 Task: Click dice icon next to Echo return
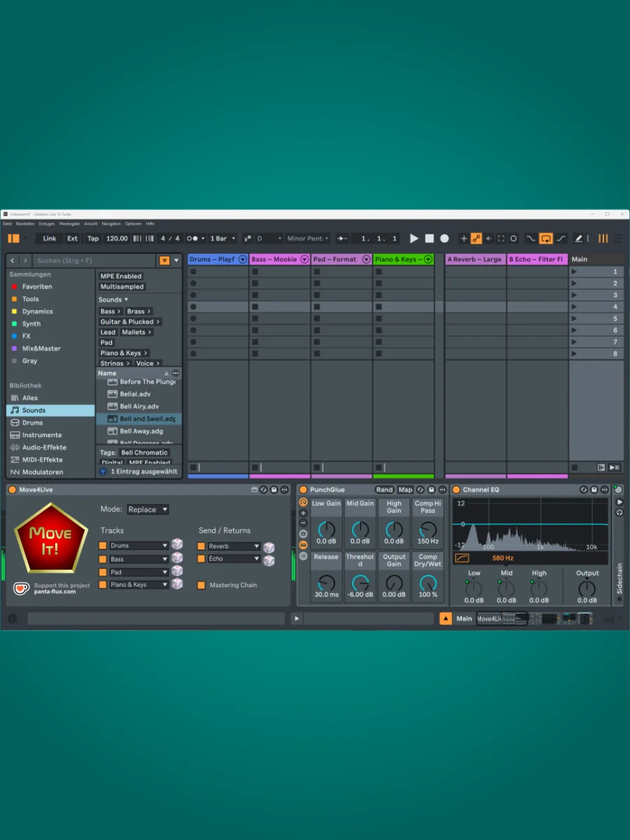(269, 561)
